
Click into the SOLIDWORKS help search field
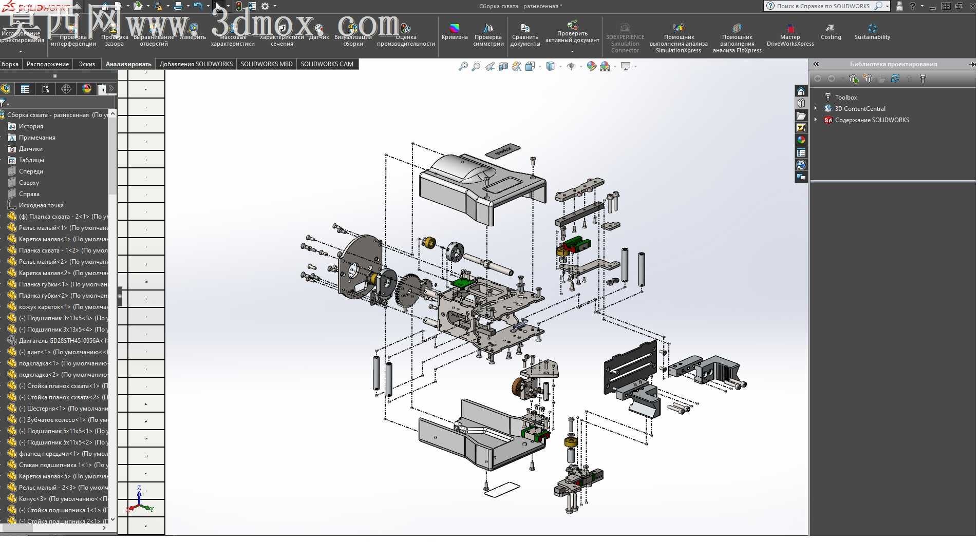823,6
